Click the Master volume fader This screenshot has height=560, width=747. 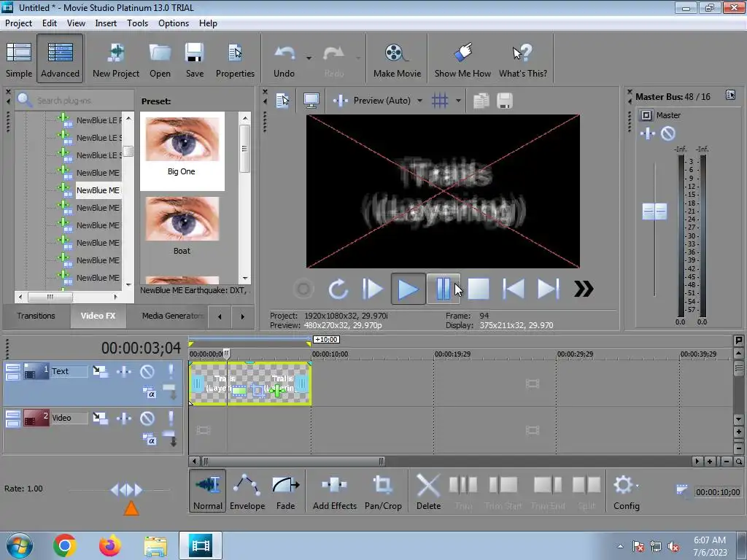pyautogui.click(x=654, y=211)
